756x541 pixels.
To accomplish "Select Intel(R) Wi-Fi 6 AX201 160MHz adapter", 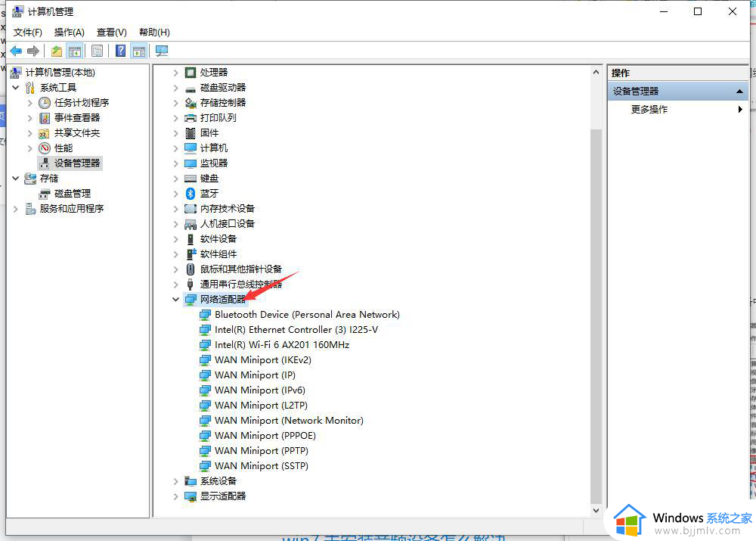I will (x=282, y=345).
